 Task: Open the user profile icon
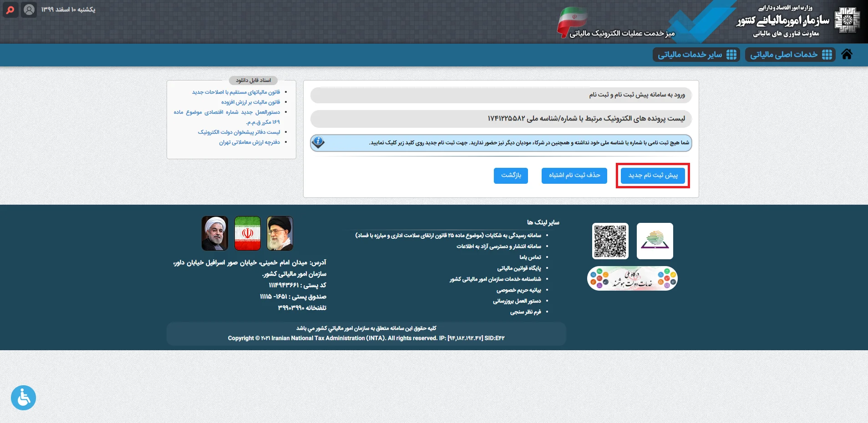click(x=29, y=10)
